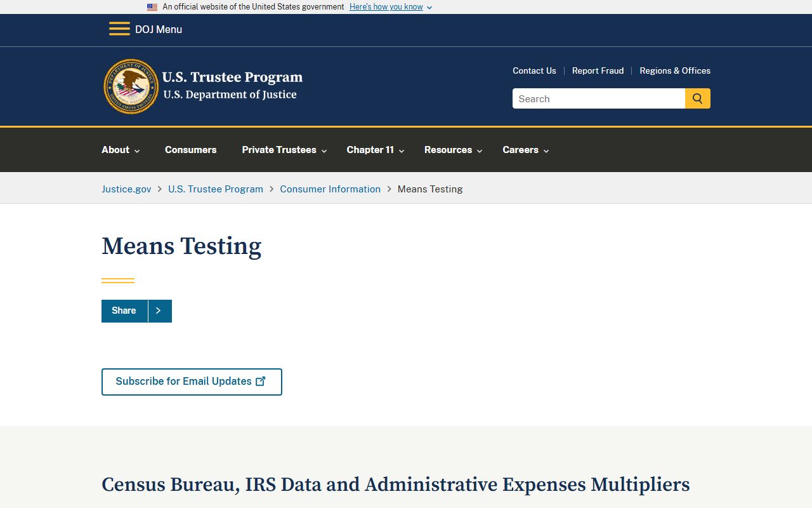Image resolution: width=812 pixels, height=508 pixels.
Task: Click the yellow search magnifier button
Action: tap(698, 98)
